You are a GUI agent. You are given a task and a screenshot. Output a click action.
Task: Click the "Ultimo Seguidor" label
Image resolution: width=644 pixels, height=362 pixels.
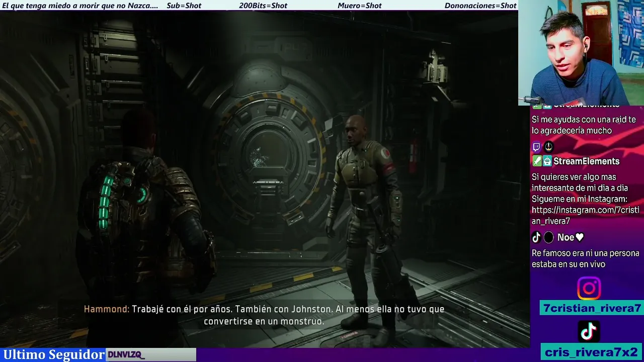coord(54,354)
